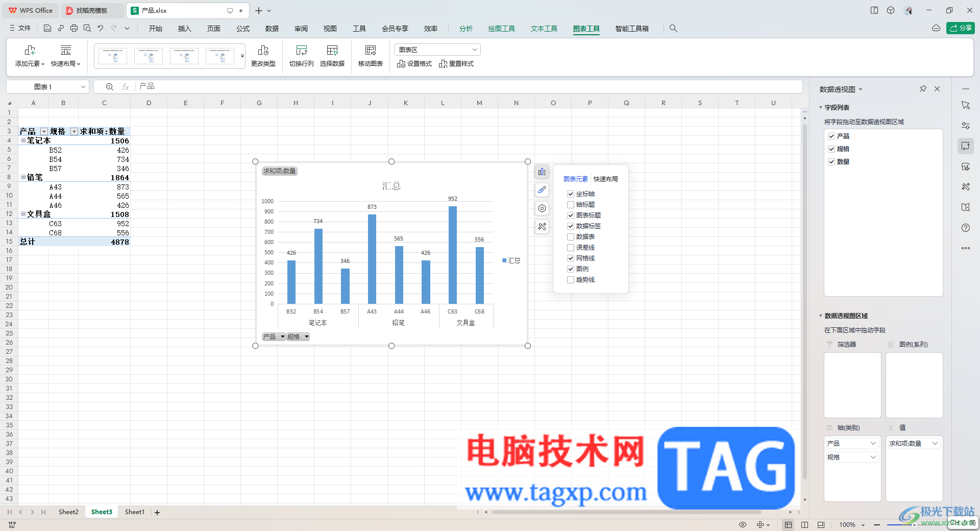The image size is (980, 531).
Task: Open the 绘图工具 (Drawing Tools) tab
Action: click(x=502, y=29)
